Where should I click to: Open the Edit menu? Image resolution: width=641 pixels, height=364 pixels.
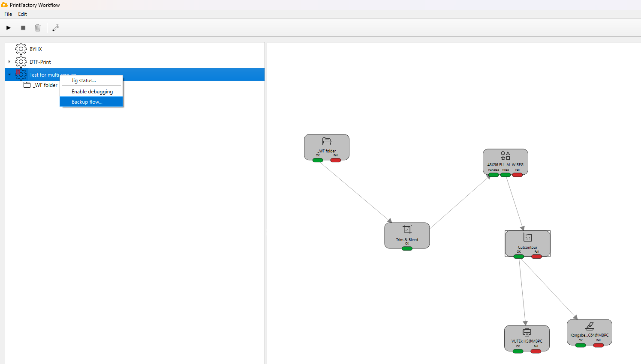click(22, 14)
